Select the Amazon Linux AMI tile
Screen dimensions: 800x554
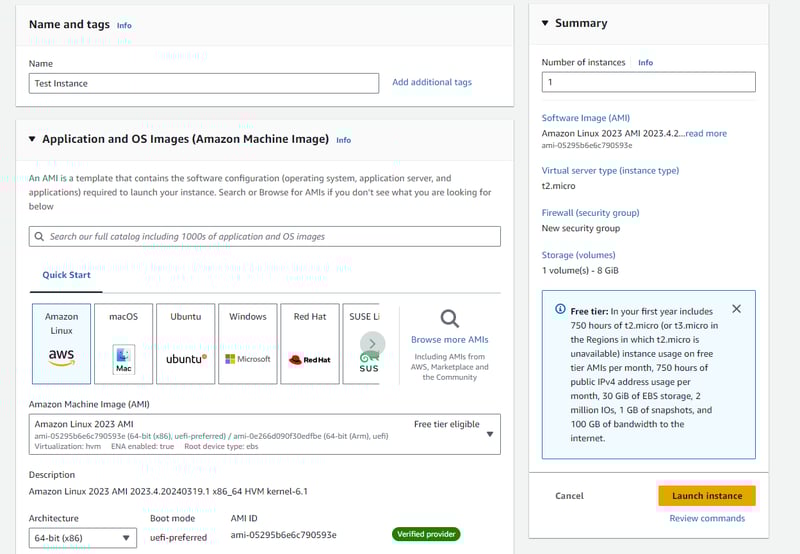tap(61, 343)
